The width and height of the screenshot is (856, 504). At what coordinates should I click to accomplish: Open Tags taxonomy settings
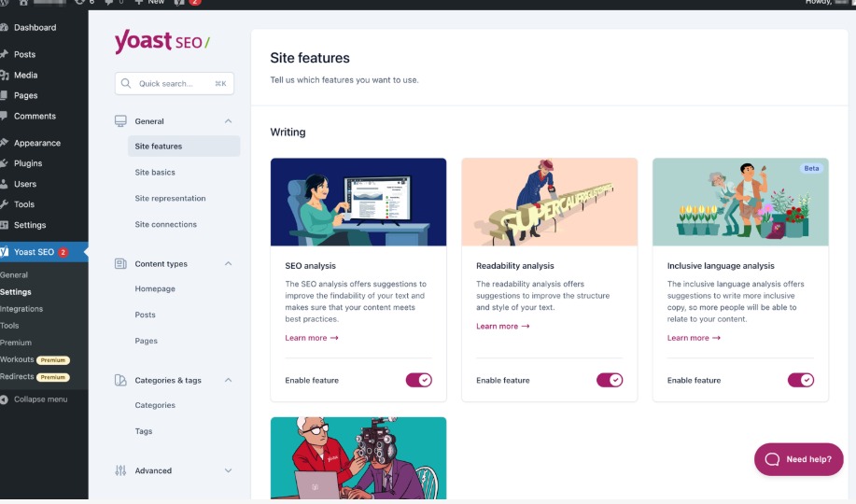point(144,431)
